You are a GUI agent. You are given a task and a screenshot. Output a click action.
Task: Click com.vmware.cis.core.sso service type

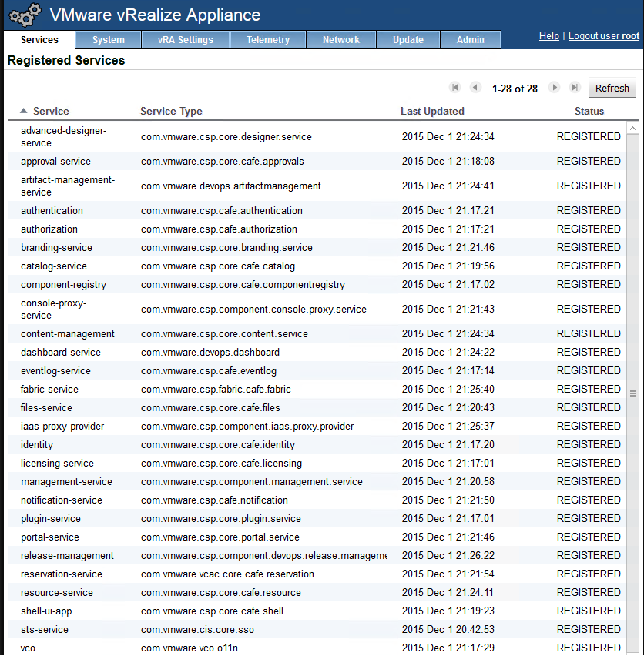coord(197,629)
